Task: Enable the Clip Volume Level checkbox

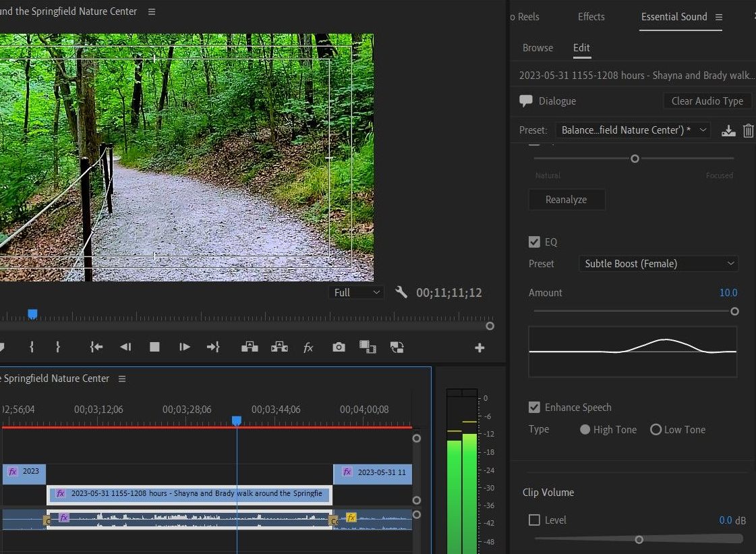Action: [534, 520]
